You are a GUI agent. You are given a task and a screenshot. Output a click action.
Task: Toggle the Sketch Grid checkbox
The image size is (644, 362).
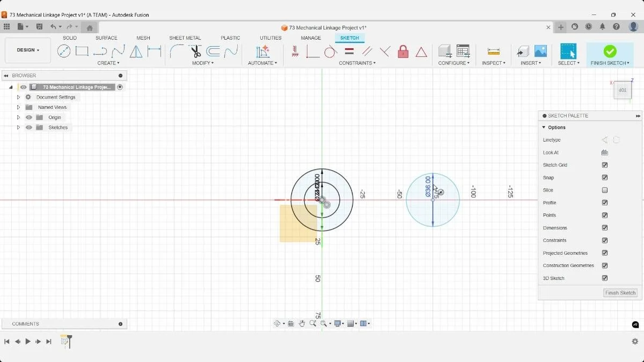(x=605, y=165)
